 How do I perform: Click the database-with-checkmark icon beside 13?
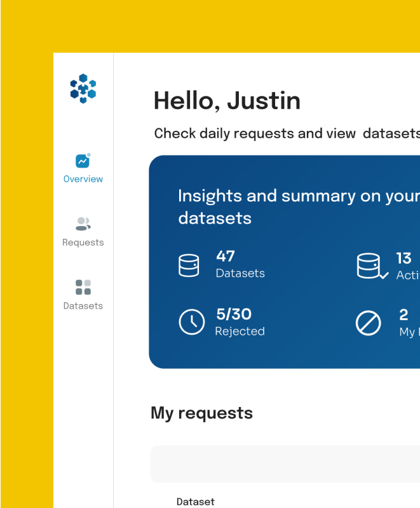[x=370, y=266]
